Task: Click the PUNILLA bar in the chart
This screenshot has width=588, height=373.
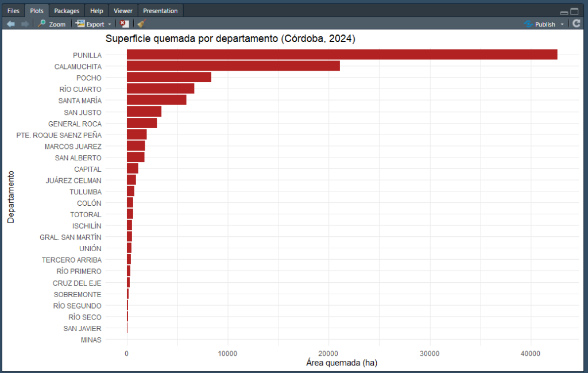Action: point(342,55)
